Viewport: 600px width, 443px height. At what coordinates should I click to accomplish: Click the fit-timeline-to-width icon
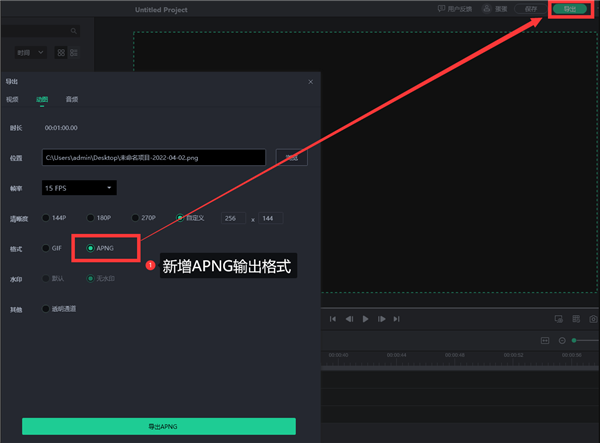[x=545, y=340]
